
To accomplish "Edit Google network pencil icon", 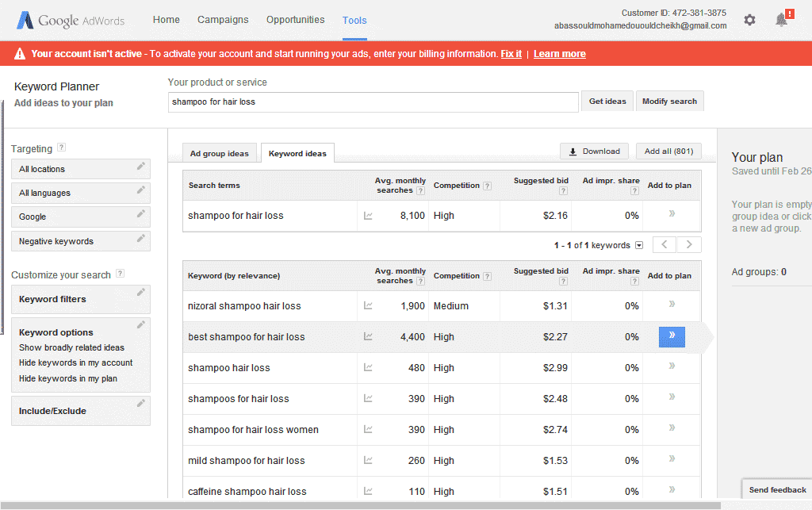I will [140, 214].
